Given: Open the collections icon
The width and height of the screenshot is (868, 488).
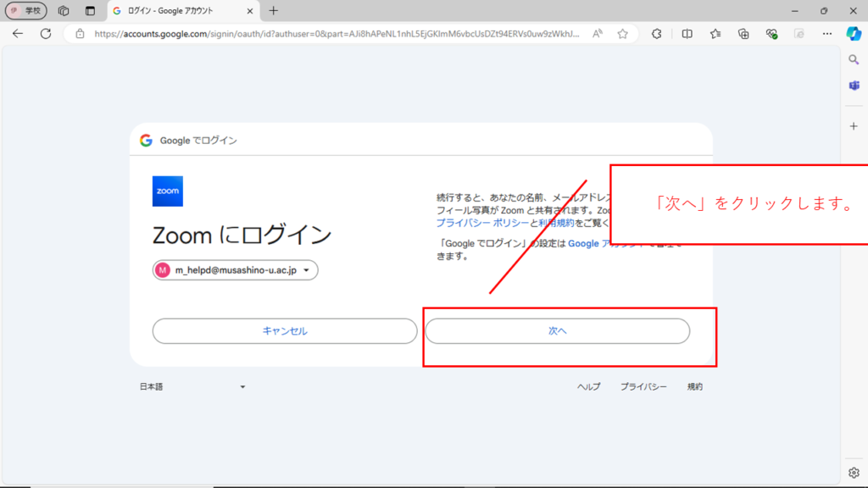Looking at the screenshot, I should [743, 34].
